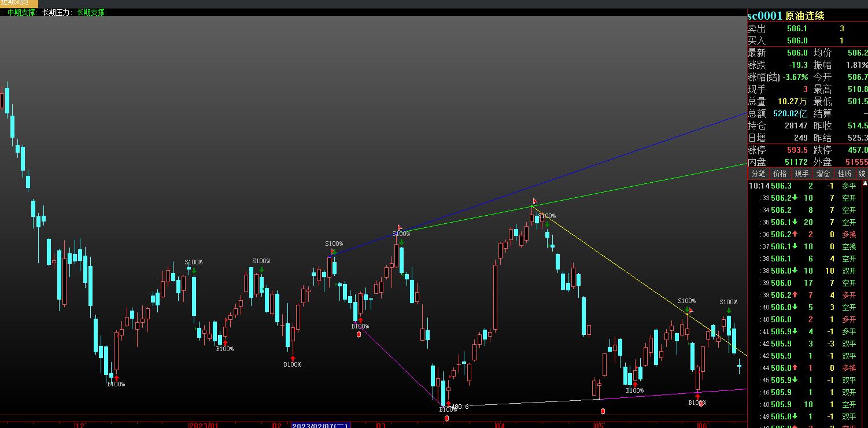Image resolution: width=868 pixels, height=428 pixels.
Task: Click the highlighted 2023/02/07 date marker
Action: click(320, 426)
